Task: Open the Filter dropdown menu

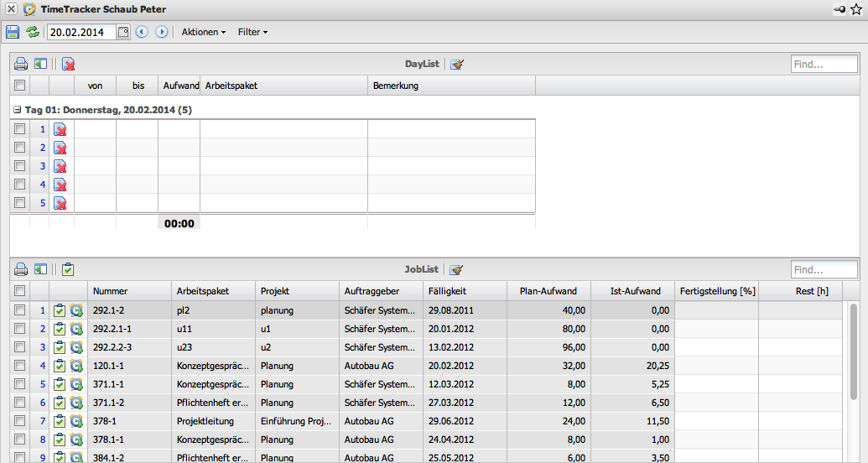Action: (252, 32)
